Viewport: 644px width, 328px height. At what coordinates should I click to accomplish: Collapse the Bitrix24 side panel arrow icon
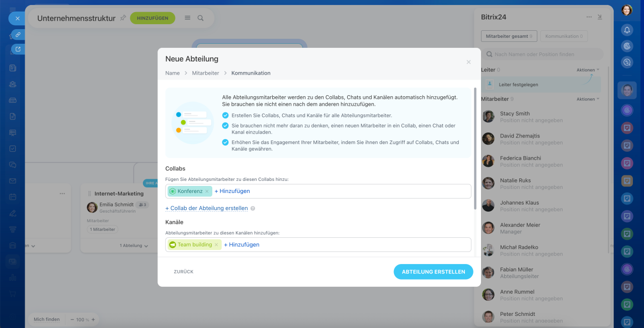click(600, 17)
